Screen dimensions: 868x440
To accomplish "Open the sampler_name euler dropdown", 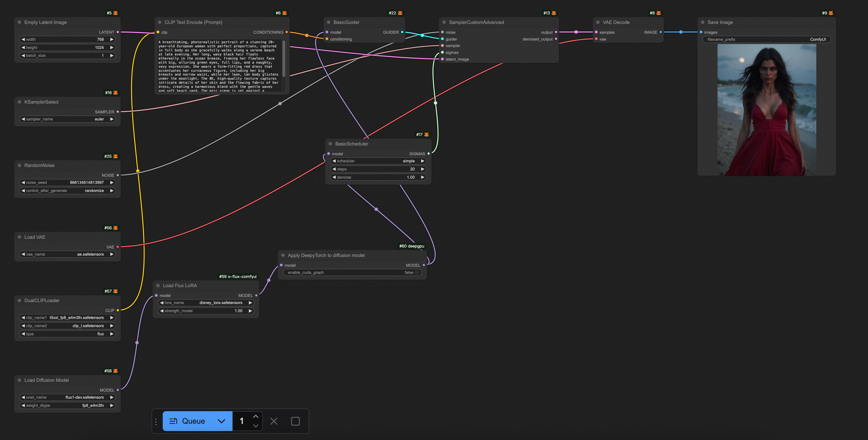I will [x=67, y=119].
